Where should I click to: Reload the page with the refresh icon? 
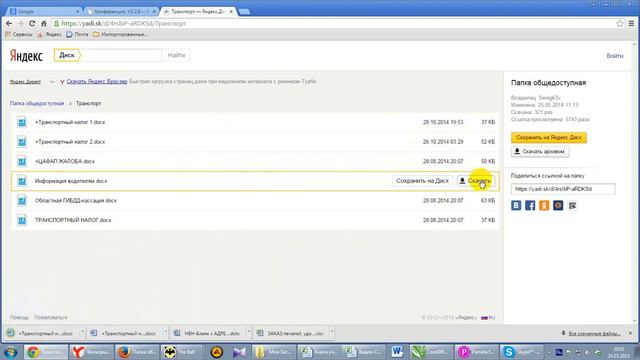[32, 24]
